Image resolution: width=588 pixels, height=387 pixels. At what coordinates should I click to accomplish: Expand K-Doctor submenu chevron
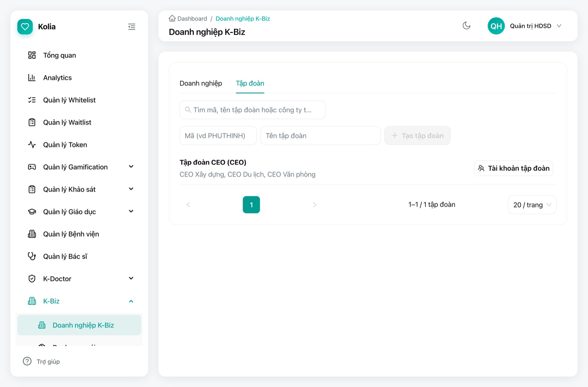tap(131, 278)
